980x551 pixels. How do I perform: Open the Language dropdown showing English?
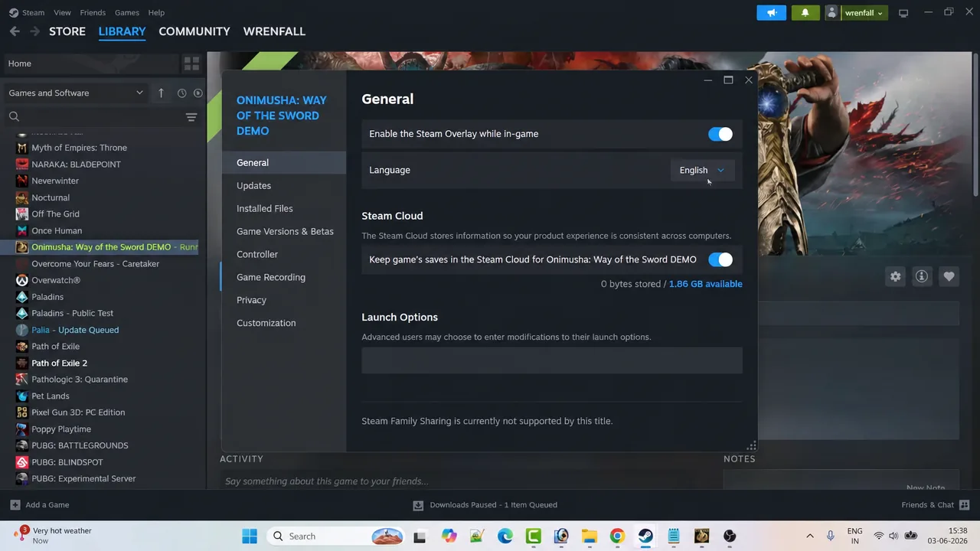pos(702,170)
